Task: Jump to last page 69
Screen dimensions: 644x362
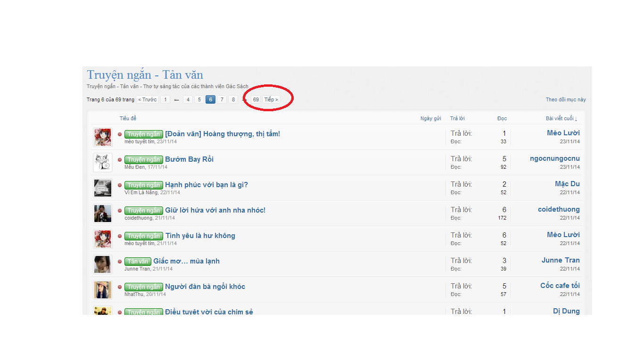Action: 256,99
